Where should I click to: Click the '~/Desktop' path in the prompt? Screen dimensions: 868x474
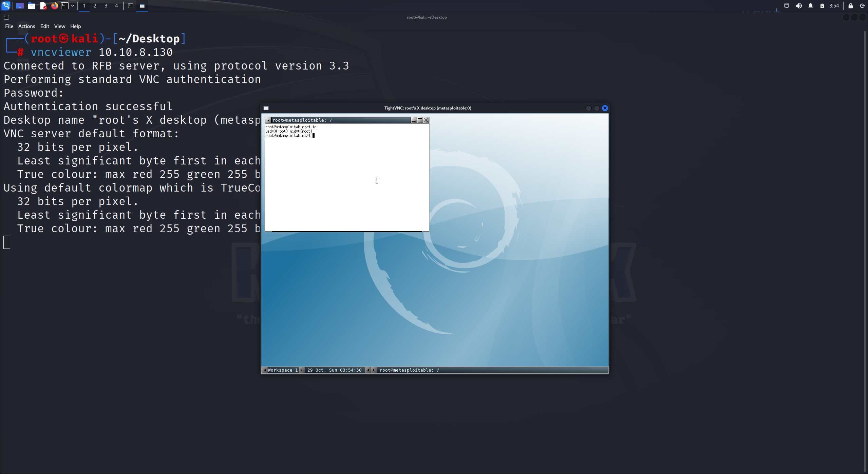pyautogui.click(x=149, y=39)
